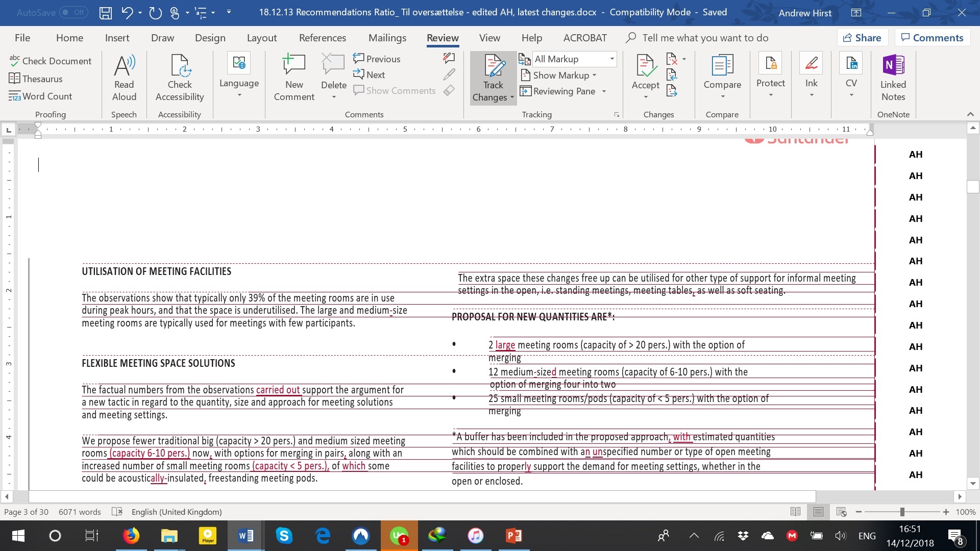Click the Share button
The height and width of the screenshot is (551, 980).
pyautogui.click(x=862, y=38)
